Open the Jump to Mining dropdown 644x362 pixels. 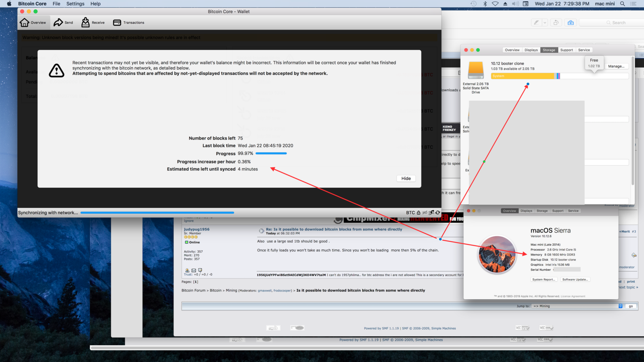[577, 306]
